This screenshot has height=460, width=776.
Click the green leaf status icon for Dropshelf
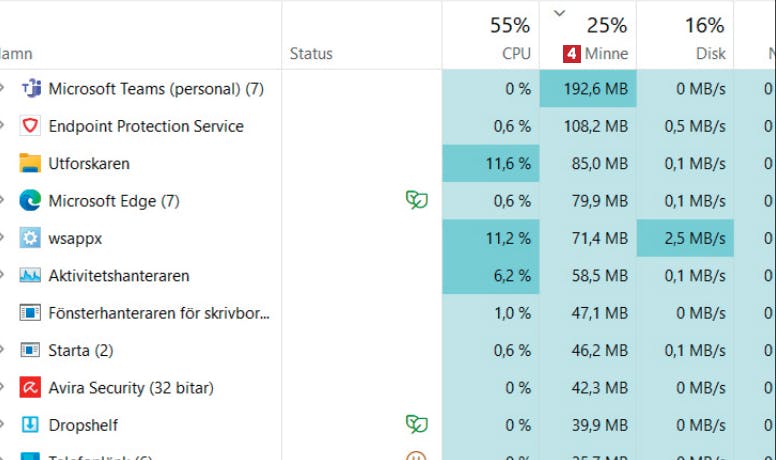point(417,424)
